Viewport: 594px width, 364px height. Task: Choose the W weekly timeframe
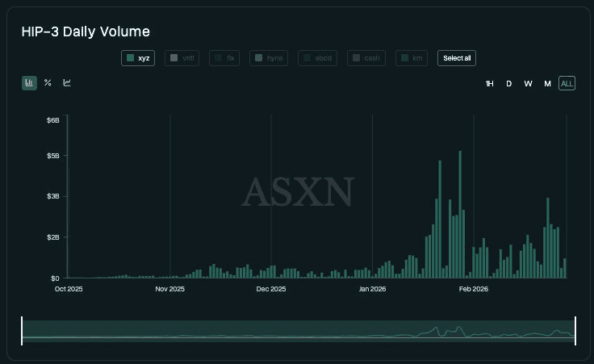(528, 84)
